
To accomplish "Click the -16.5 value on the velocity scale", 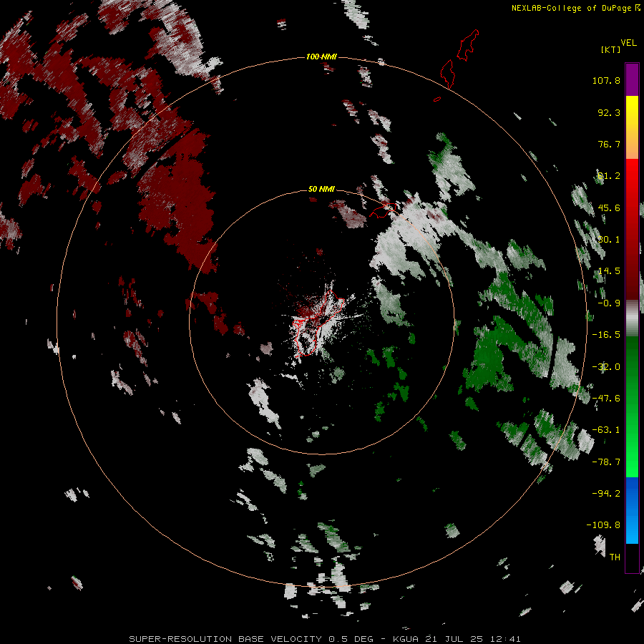I will pos(606,335).
